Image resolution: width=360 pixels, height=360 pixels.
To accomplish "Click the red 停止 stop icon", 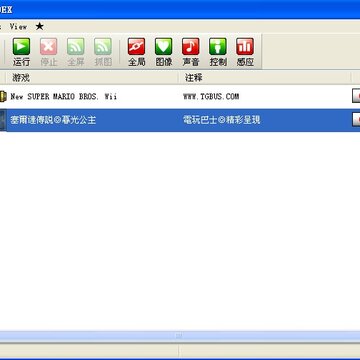I will coord(49,52).
